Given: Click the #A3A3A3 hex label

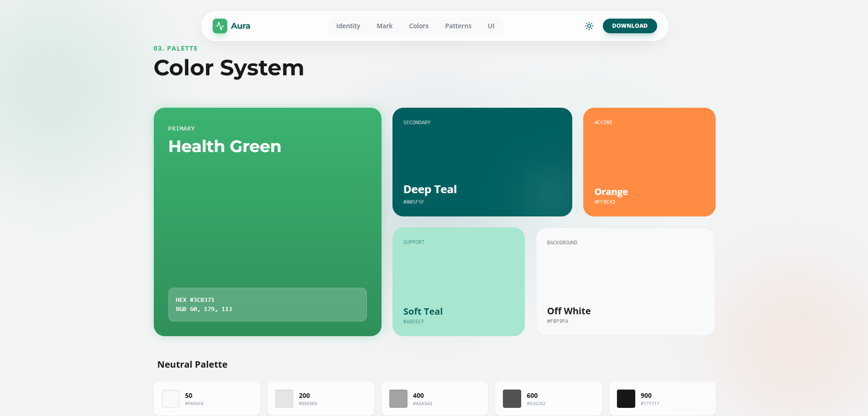Looking at the screenshot, I should coord(423,404).
